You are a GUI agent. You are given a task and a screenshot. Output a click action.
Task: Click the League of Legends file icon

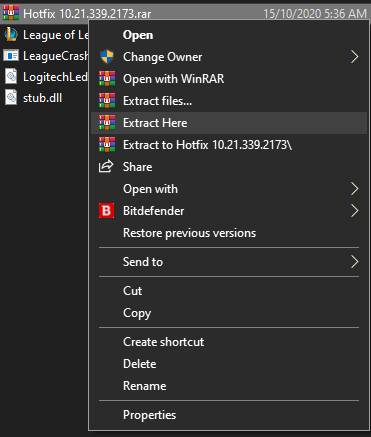coord(11,35)
